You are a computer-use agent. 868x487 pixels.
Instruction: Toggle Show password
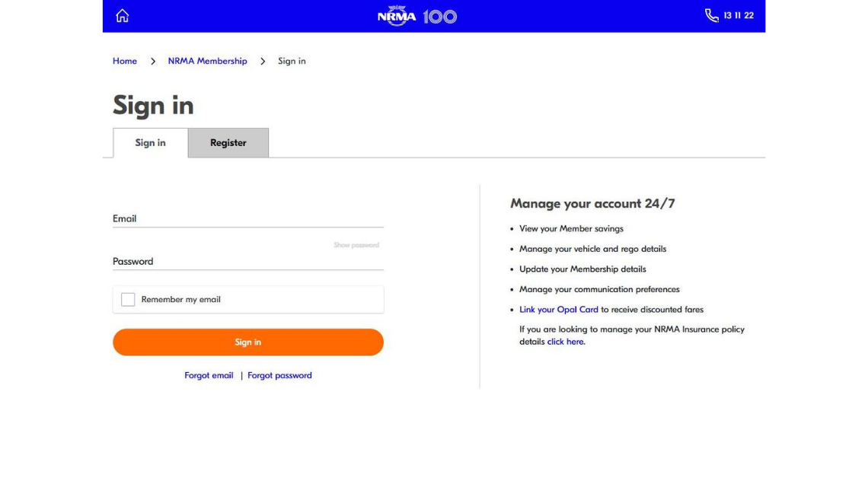(356, 244)
